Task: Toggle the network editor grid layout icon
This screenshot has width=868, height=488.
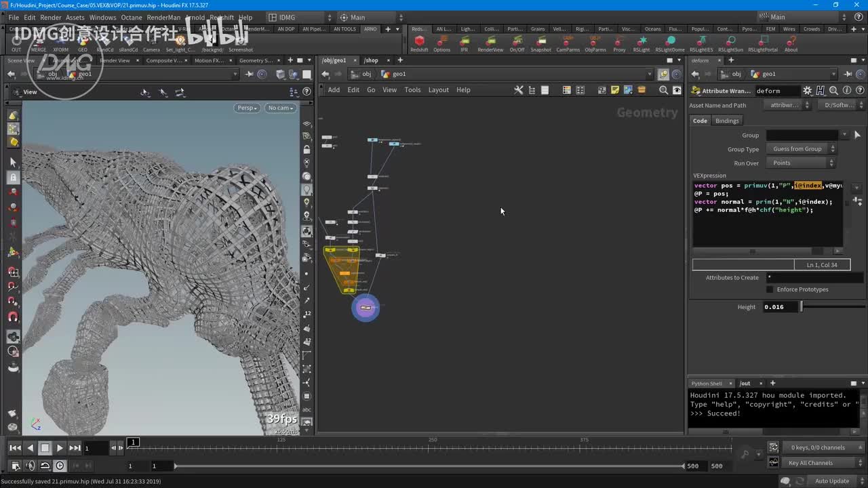Action: point(566,90)
